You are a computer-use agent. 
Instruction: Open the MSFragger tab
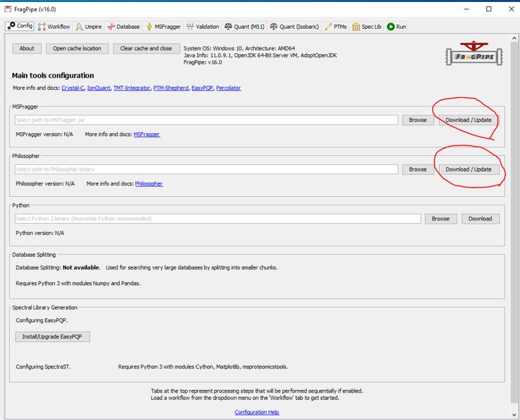click(164, 27)
